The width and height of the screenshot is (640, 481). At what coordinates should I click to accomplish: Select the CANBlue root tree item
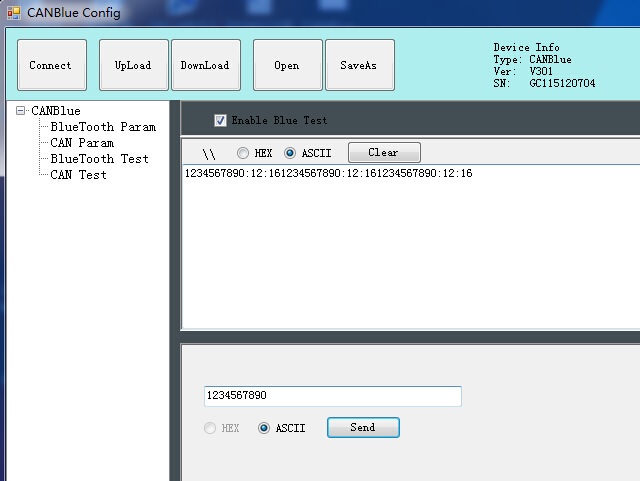56,111
